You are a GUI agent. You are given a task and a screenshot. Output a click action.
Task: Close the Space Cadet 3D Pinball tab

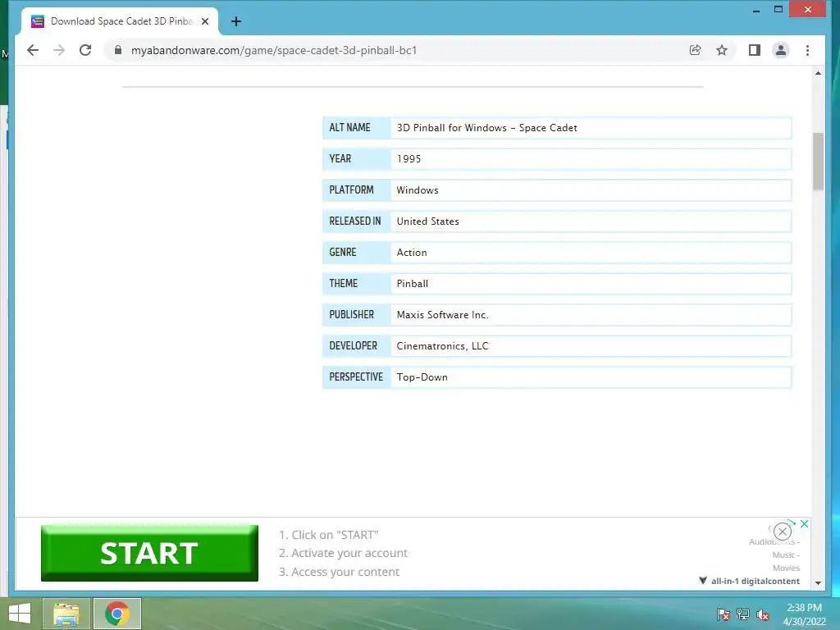(x=204, y=21)
